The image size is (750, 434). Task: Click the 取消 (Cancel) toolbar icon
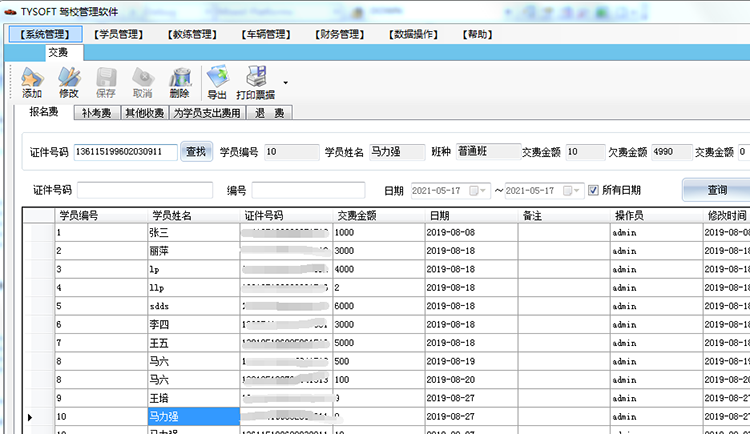tap(142, 78)
